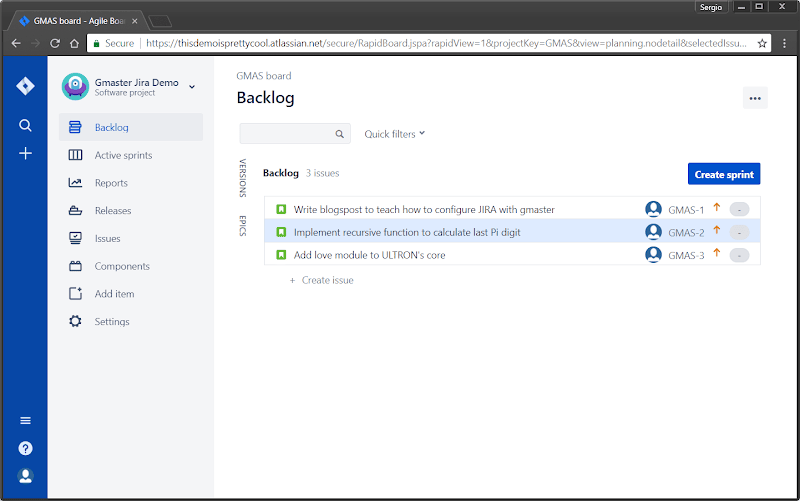Click browser home button
800x501 pixels.
click(x=74, y=43)
